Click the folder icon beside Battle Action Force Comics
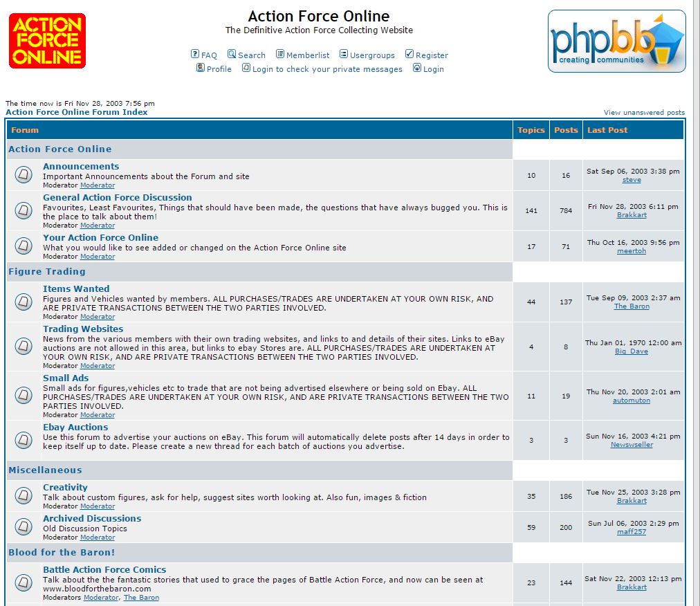 [x=24, y=582]
